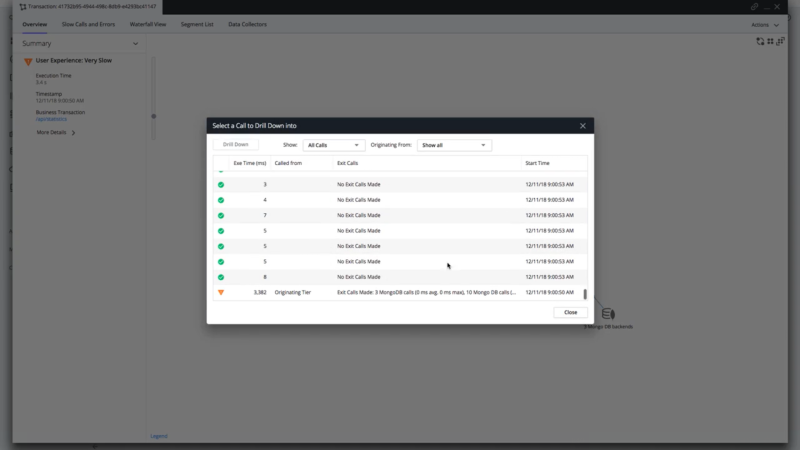Click the Very Slow user experience warning icon
800x450 pixels.
coord(28,62)
